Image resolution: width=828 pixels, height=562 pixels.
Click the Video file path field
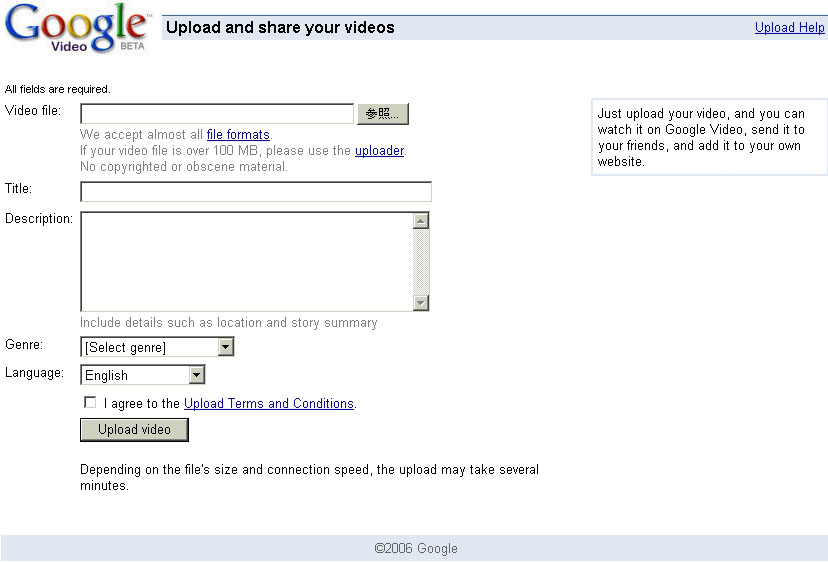point(217,114)
